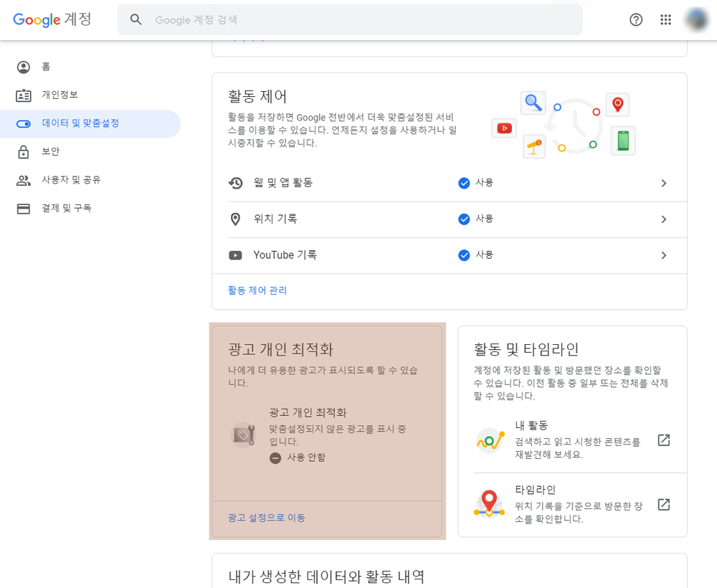
Task: Click 내가 생성한 데이터와 활동 내역 heading
Action: (x=326, y=577)
